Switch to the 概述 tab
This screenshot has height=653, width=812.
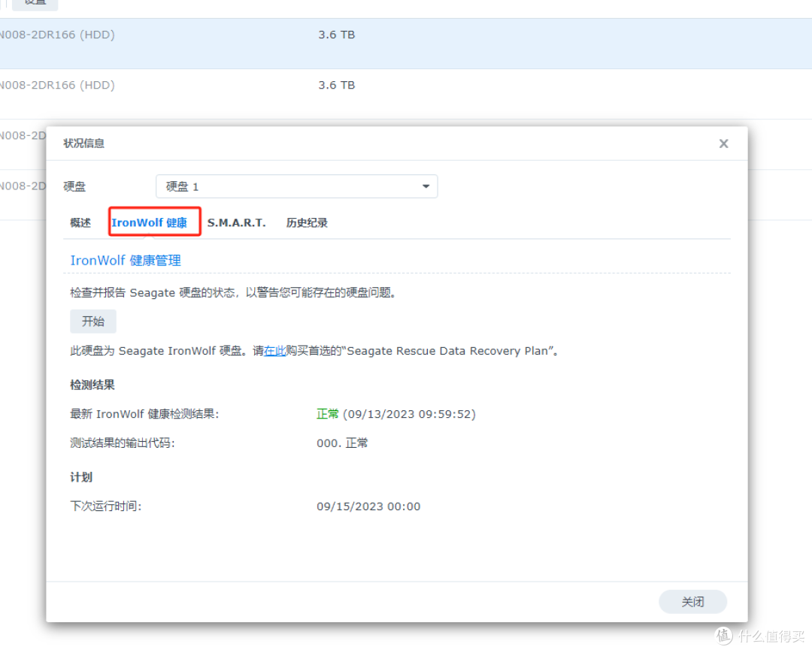pyautogui.click(x=80, y=222)
